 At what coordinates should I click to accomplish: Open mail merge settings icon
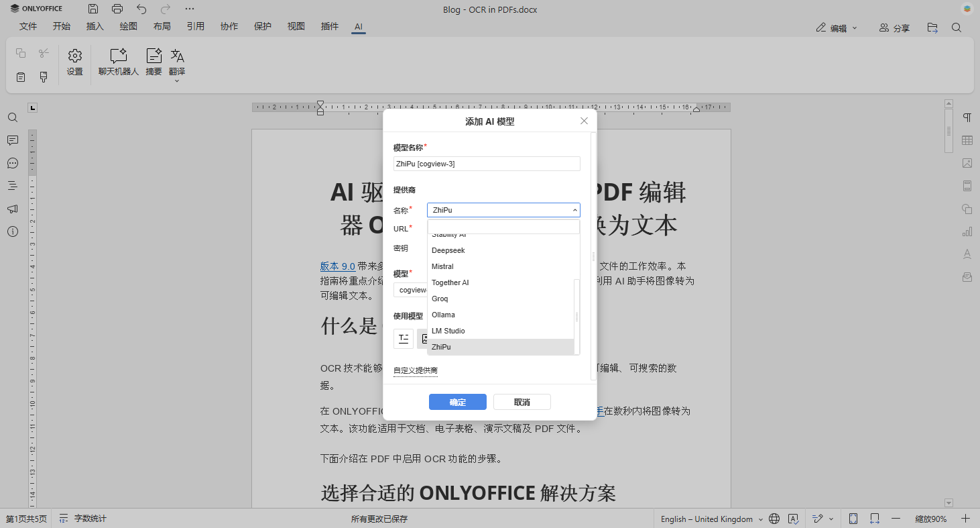[x=967, y=277]
